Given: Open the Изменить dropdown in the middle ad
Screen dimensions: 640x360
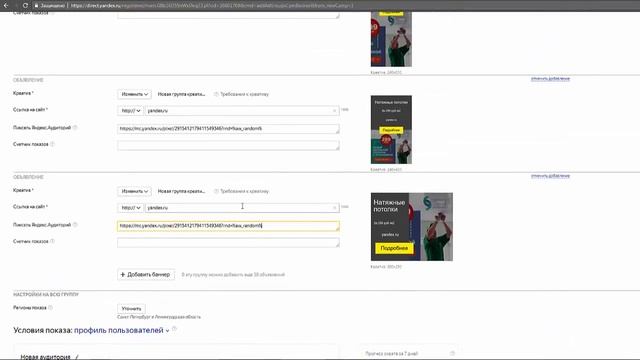Looking at the screenshot, I should (x=134, y=94).
